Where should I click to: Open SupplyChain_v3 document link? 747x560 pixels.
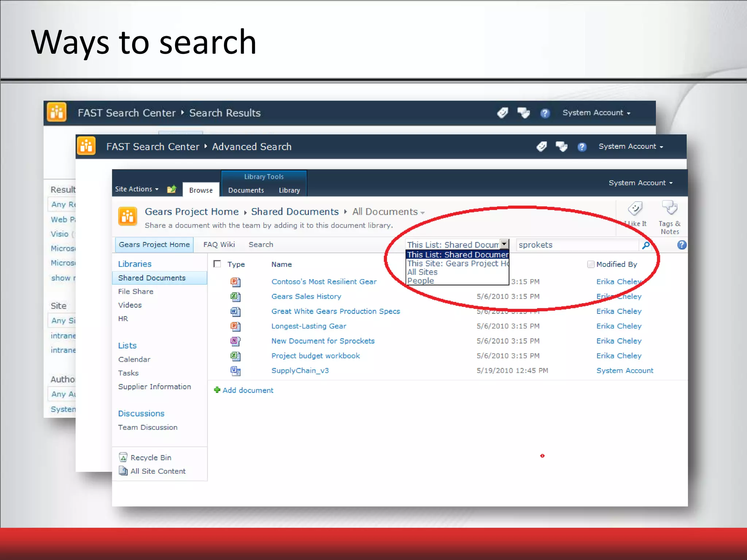[x=300, y=370]
